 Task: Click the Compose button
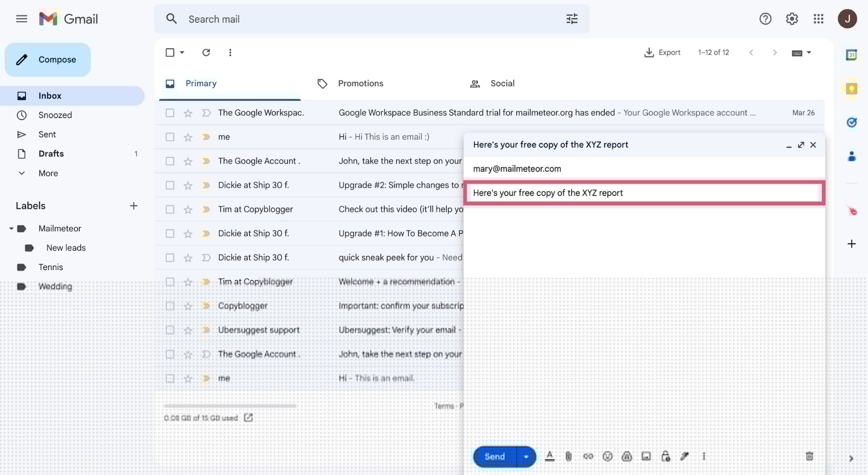[48, 60]
